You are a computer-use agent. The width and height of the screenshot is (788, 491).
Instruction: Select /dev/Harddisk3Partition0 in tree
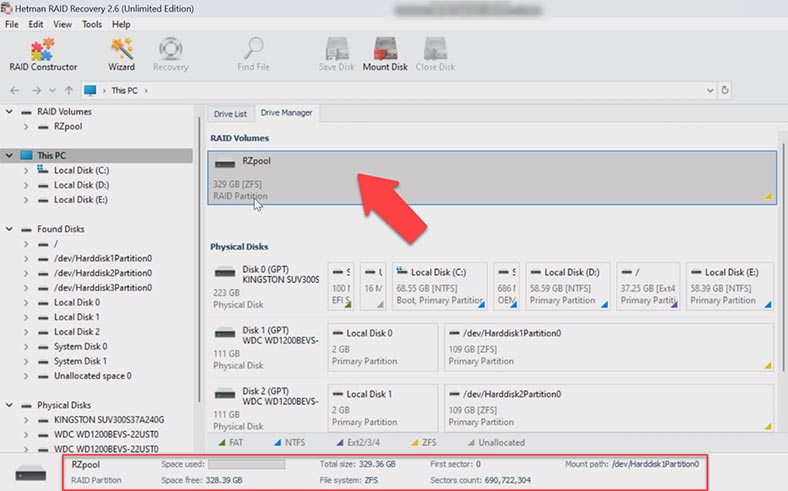(103, 287)
